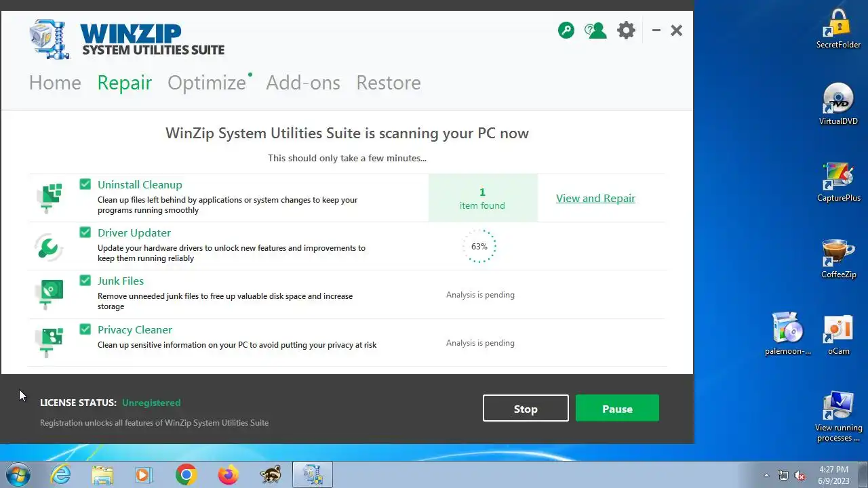The image size is (868, 488).
Task: Click the Junk Files title
Action: (121, 281)
